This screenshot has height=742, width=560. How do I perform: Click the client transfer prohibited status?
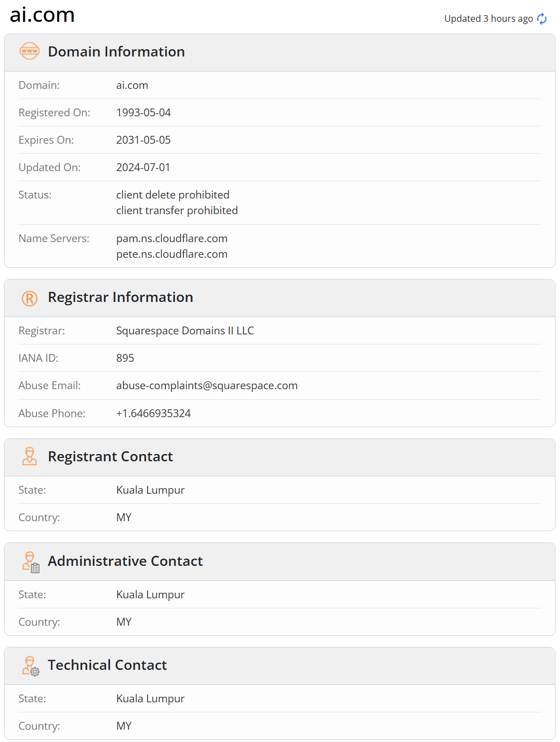pyautogui.click(x=177, y=211)
